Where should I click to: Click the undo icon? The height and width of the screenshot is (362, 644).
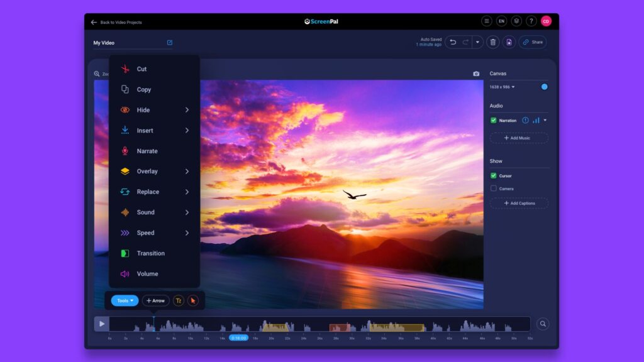click(453, 42)
